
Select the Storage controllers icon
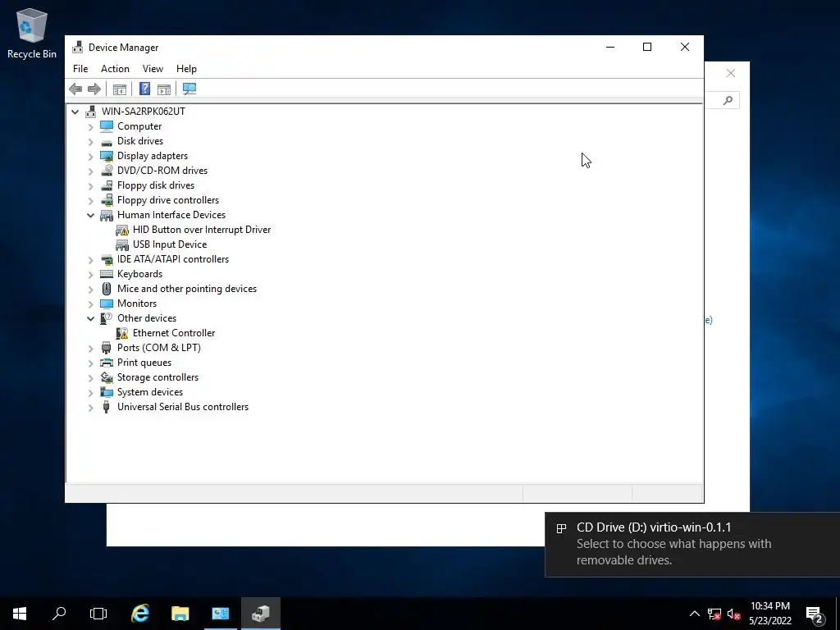pos(107,377)
